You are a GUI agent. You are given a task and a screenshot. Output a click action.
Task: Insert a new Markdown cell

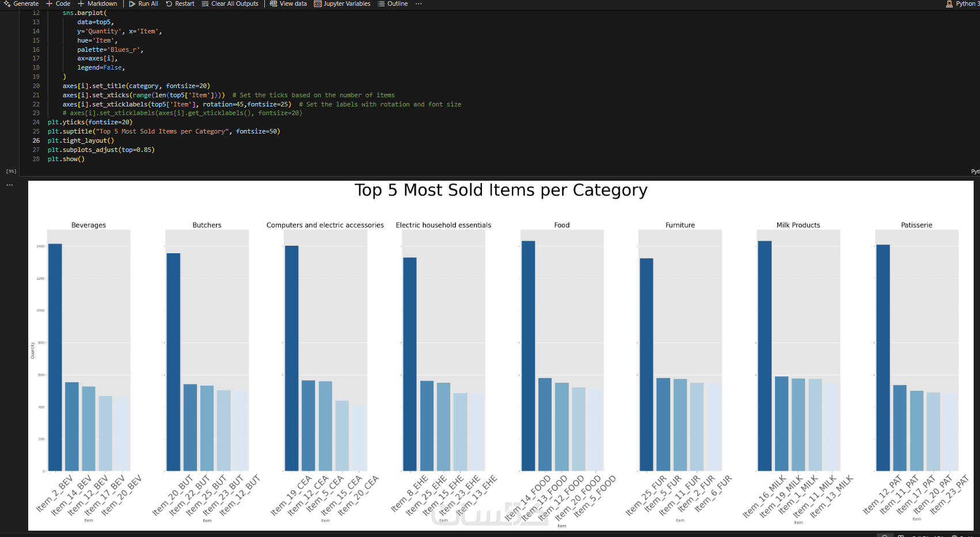pos(97,3)
